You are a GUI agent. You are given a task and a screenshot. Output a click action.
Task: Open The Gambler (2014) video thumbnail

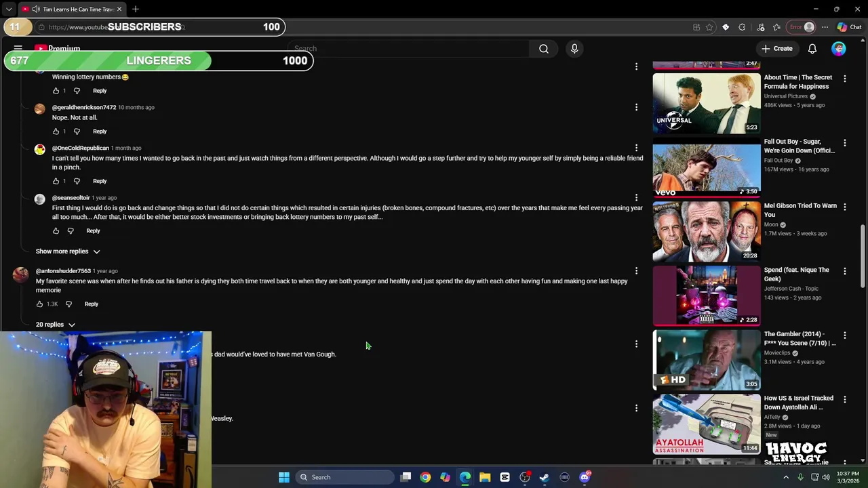[707, 360]
